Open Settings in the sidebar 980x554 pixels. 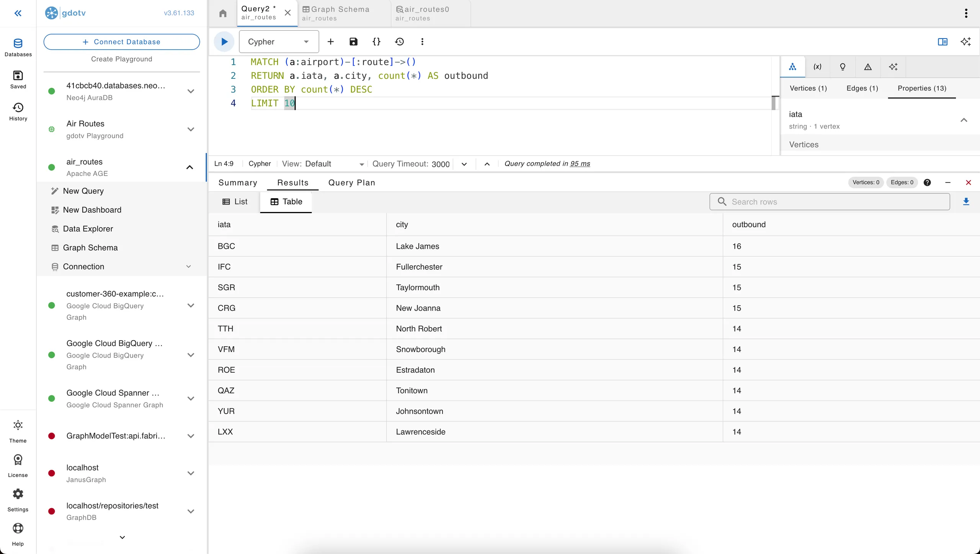coord(18,500)
